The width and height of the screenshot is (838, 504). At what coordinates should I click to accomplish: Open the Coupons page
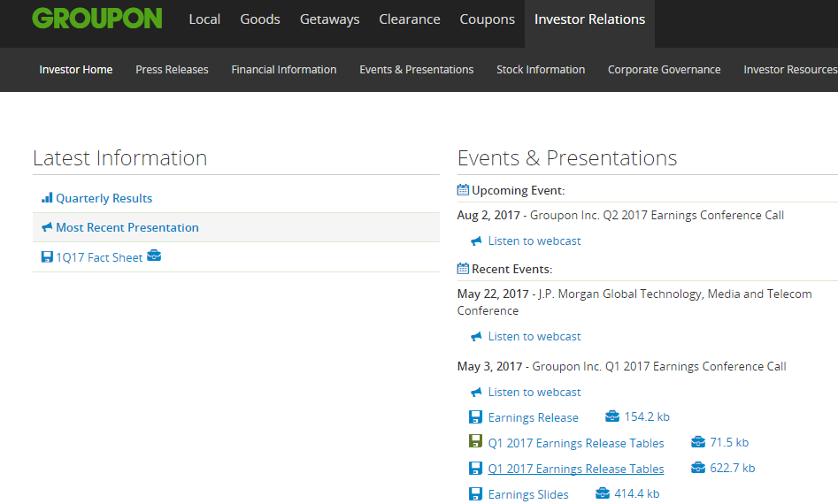[x=487, y=19]
